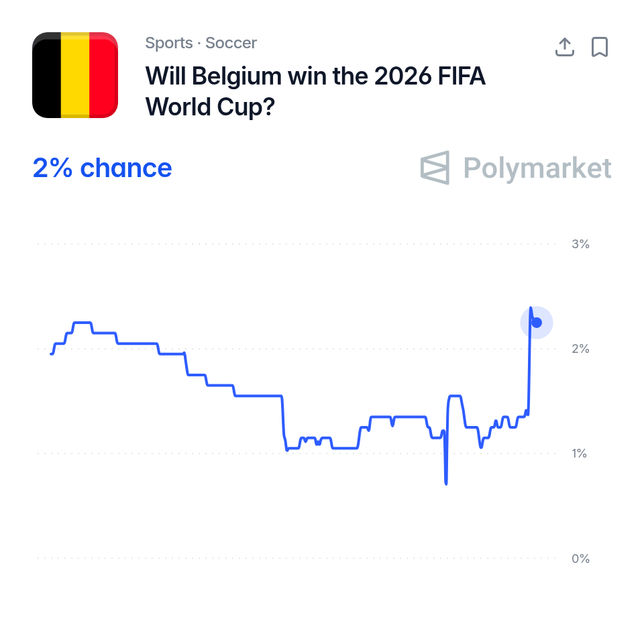The image size is (644, 644).
Task: Click the 3% dotted gridline
Action: 296,244
